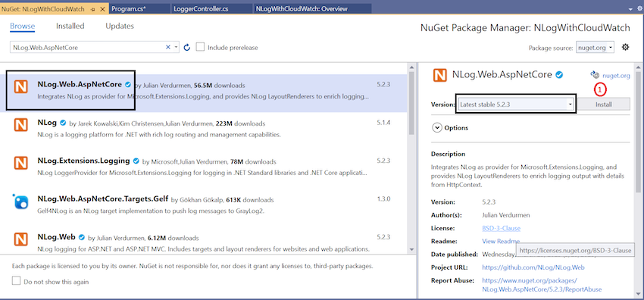The width and height of the screenshot is (644, 300).
Task: Clear search text with the X icon
Action: 168,47
